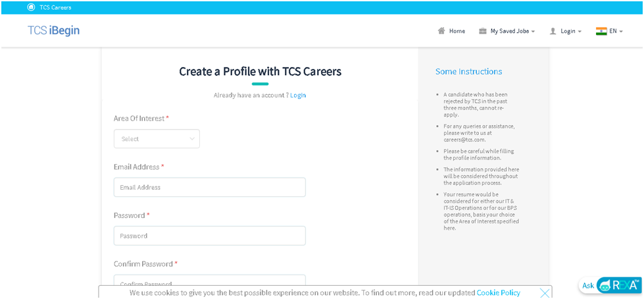
Task: Click the TCS iBegin logo
Action: point(53,30)
